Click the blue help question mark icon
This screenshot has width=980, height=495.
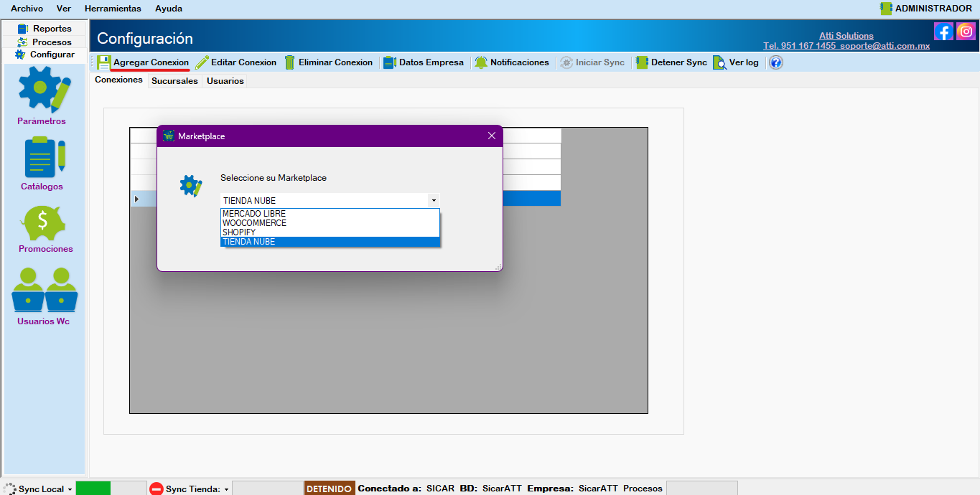pos(775,62)
